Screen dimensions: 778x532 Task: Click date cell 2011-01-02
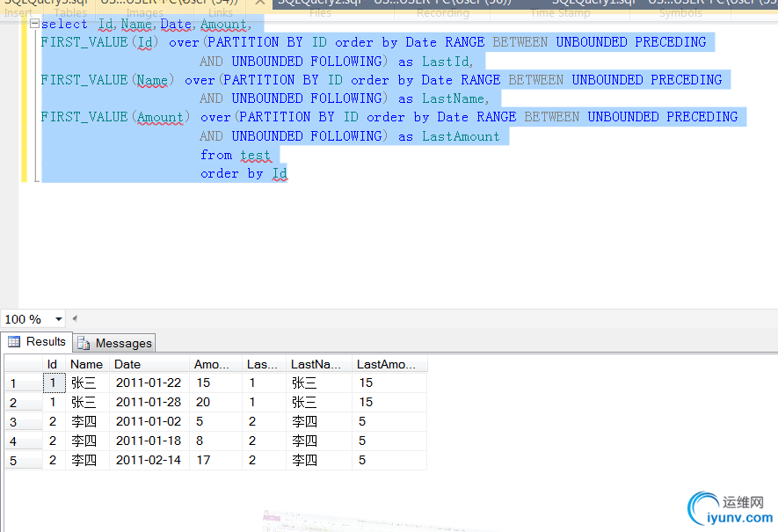point(149,421)
